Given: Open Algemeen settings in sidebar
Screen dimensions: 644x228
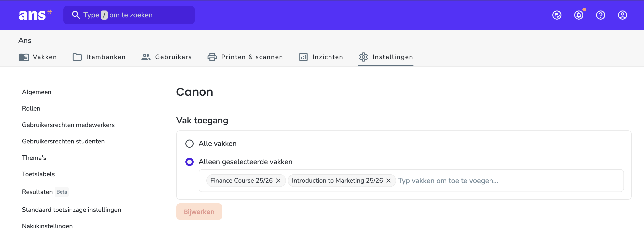Looking at the screenshot, I should coord(37,92).
